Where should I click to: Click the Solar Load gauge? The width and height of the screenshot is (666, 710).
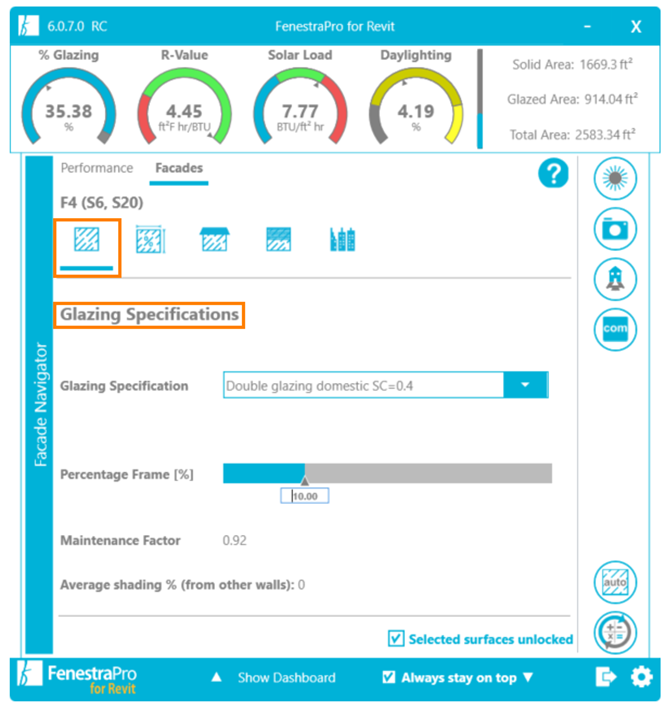point(300,106)
